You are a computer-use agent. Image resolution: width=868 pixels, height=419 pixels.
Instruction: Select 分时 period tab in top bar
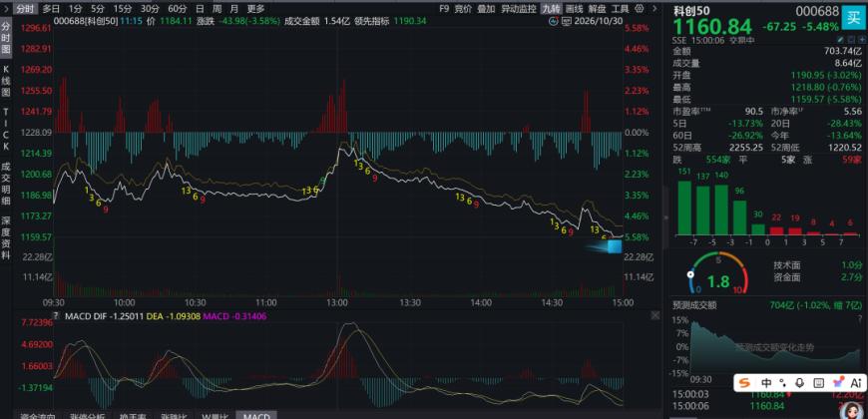(x=24, y=9)
